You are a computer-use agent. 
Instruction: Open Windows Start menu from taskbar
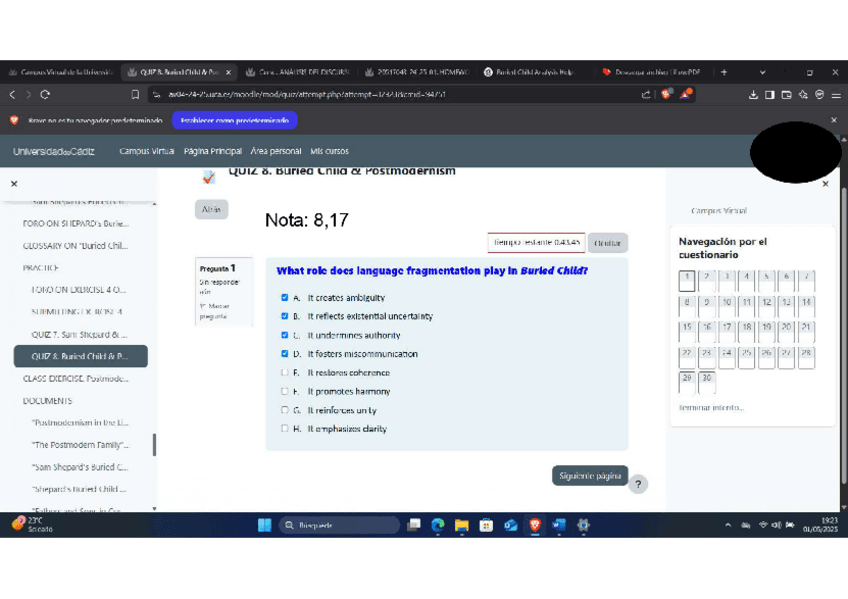click(x=265, y=525)
